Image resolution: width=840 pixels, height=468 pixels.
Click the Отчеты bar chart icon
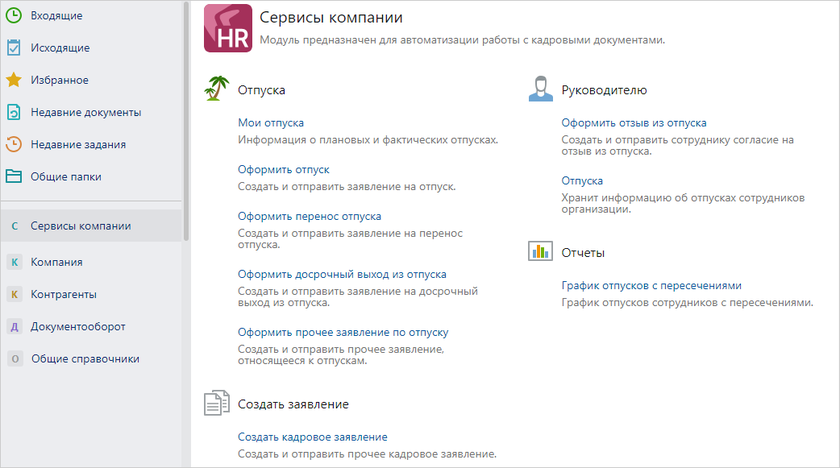point(540,252)
